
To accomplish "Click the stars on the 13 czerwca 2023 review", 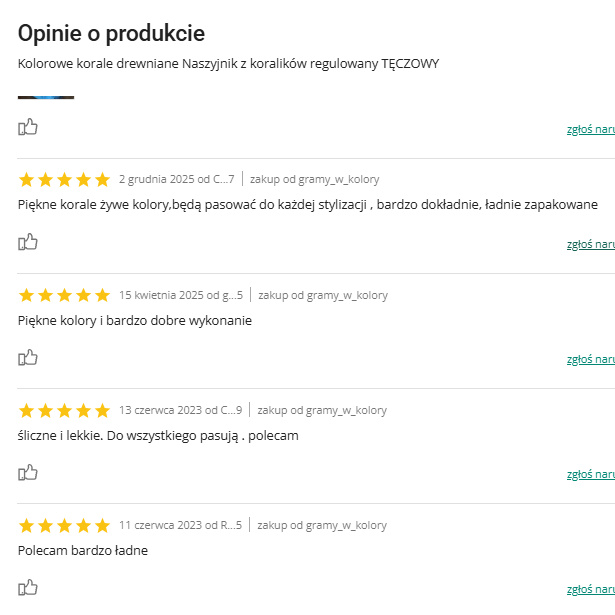I will [64, 410].
